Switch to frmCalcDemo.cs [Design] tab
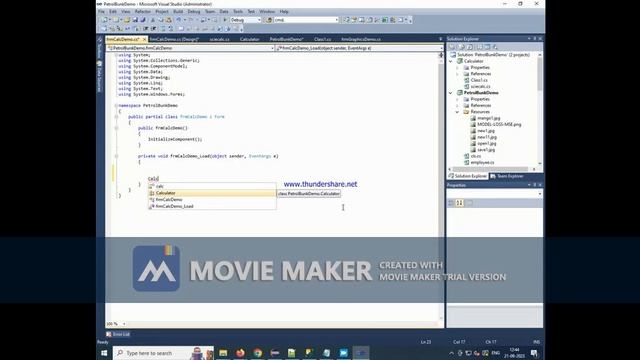Image resolution: width=640 pixels, height=360 pixels. click(x=174, y=39)
